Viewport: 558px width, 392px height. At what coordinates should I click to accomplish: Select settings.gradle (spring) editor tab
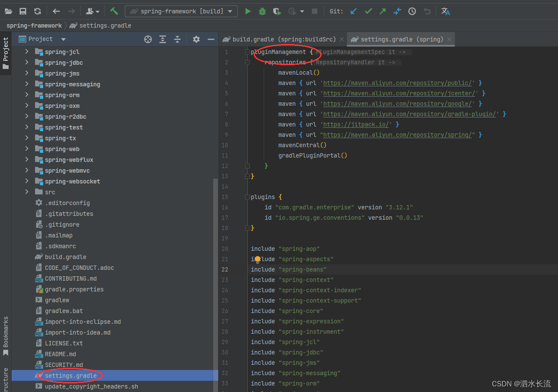[402, 39]
